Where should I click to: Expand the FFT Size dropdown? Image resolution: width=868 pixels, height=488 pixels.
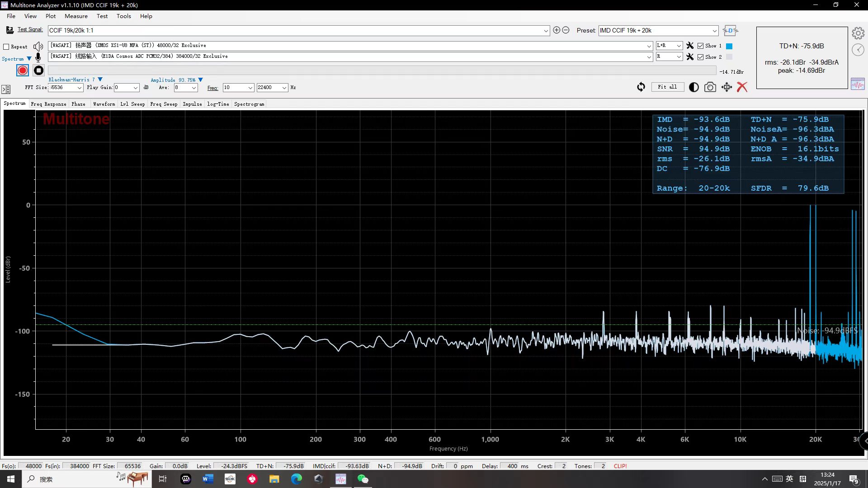[x=79, y=88]
